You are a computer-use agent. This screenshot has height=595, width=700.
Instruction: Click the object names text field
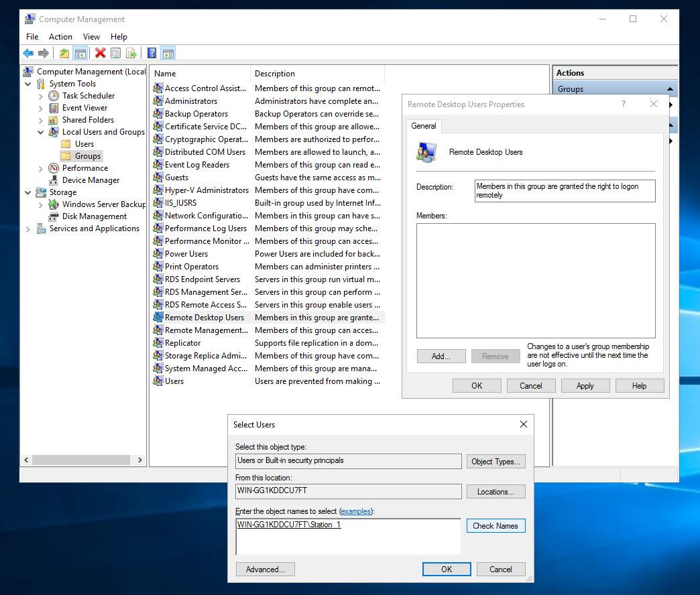click(348, 537)
